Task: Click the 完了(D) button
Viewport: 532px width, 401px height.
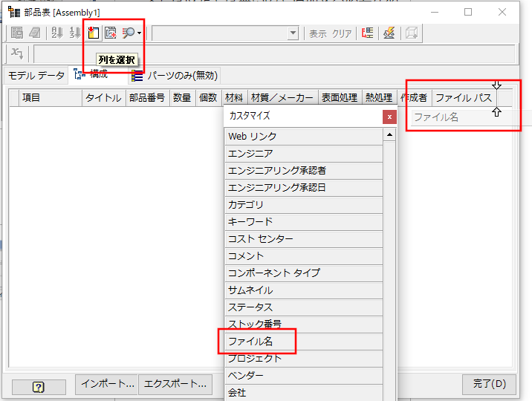Action: click(x=489, y=384)
